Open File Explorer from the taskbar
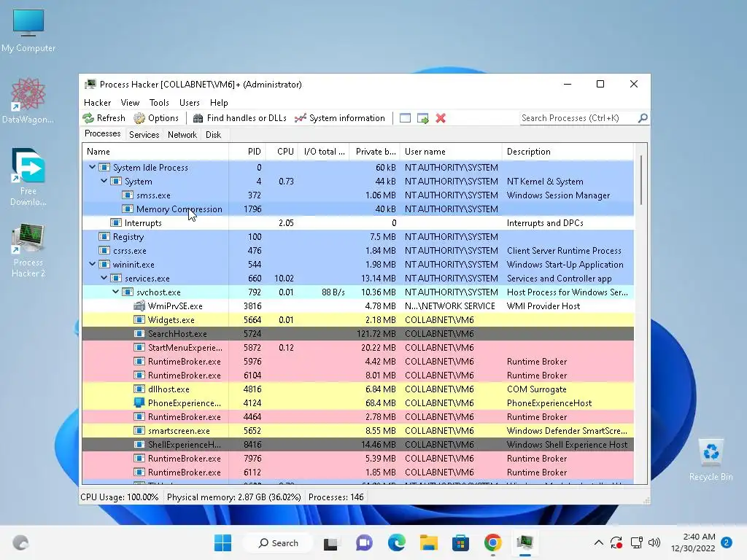 [x=428, y=542]
